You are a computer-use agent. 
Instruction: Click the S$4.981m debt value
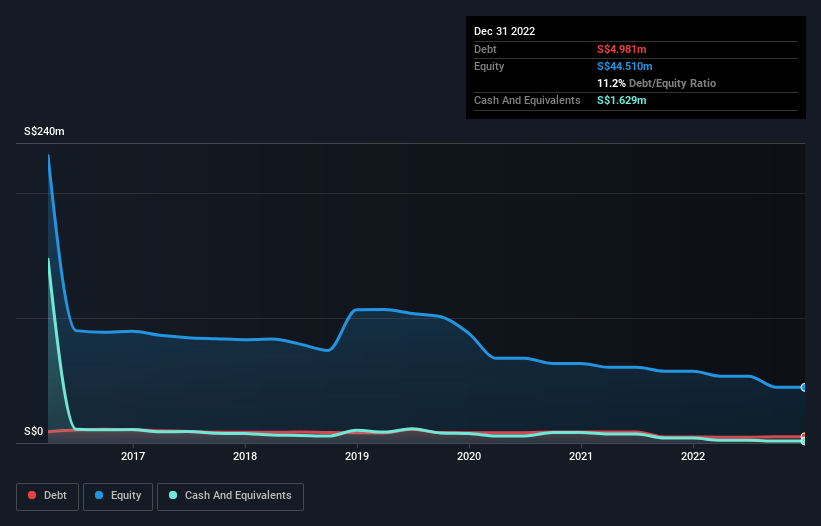click(x=622, y=49)
